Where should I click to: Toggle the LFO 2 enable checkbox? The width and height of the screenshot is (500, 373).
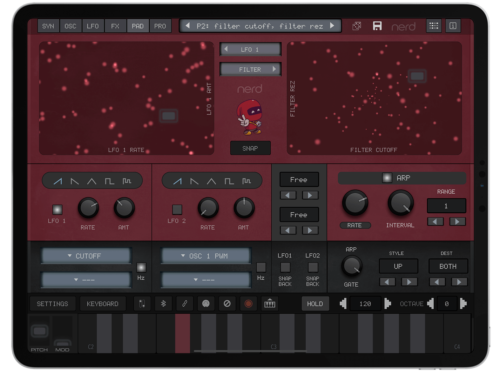tap(177, 209)
